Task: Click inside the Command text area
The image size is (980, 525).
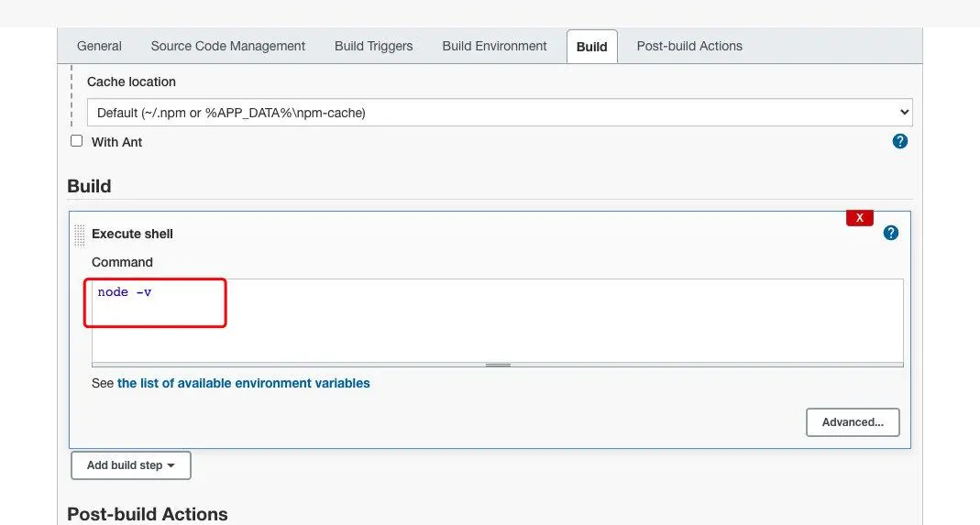Action: (498, 321)
